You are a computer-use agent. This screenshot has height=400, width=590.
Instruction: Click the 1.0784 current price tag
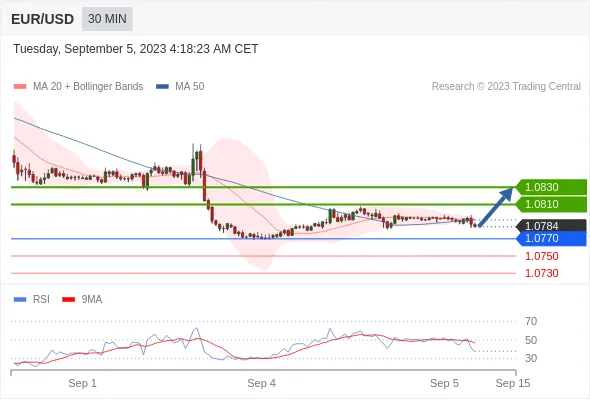pos(550,226)
